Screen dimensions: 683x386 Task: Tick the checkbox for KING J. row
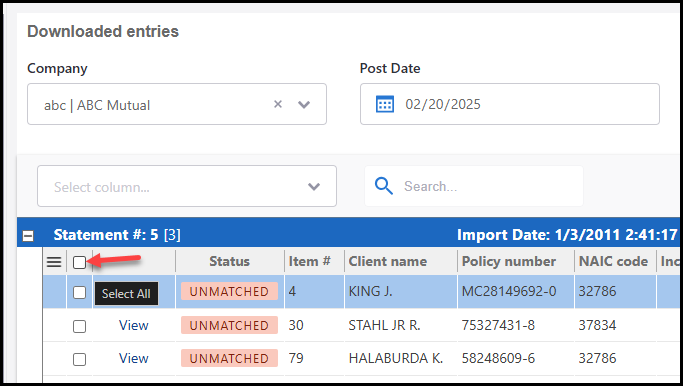coord(79,292)
